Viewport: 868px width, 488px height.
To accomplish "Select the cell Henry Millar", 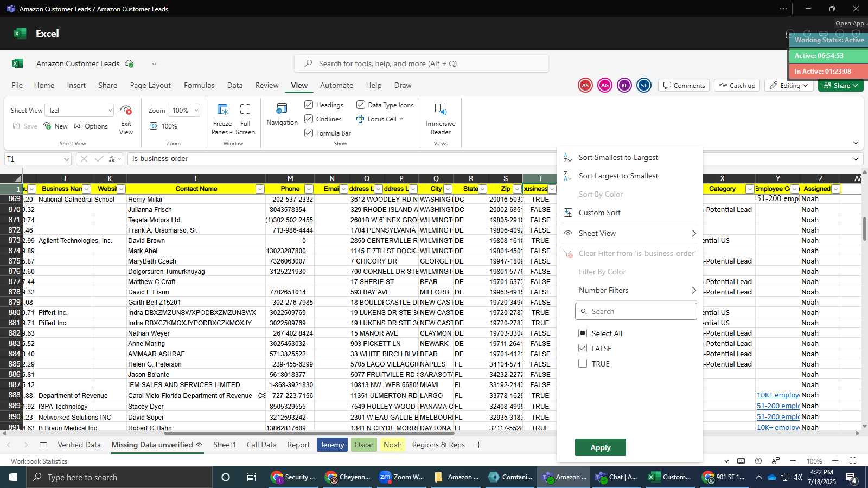I will click(196, 199).
